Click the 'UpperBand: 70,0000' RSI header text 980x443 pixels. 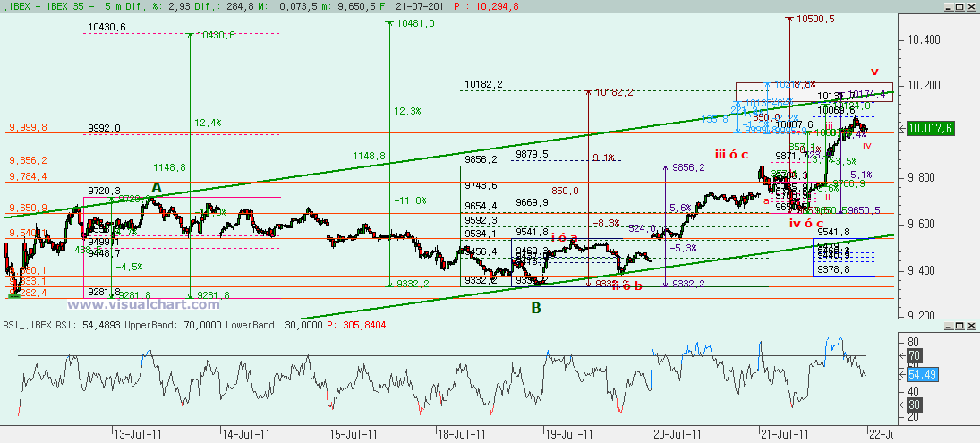tap(173, 326)
